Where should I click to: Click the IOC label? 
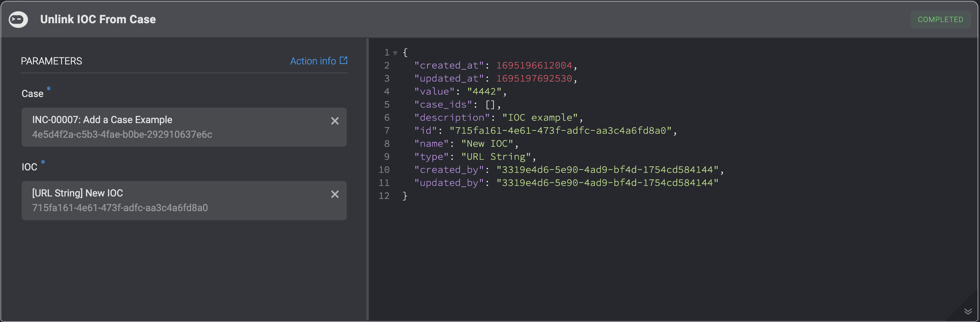tap(29, 167)
